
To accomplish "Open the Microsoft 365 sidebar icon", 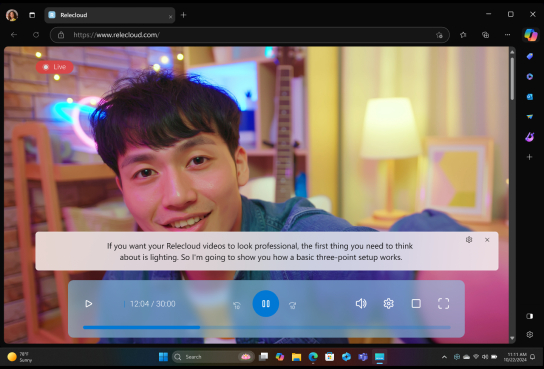I will (x=529, y=76).
